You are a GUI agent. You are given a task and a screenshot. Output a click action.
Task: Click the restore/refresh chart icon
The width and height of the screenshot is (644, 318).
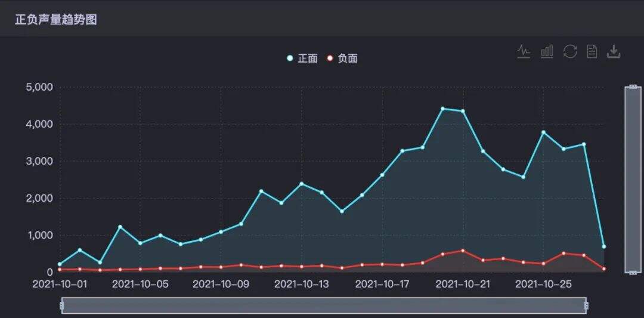(570, 52)
